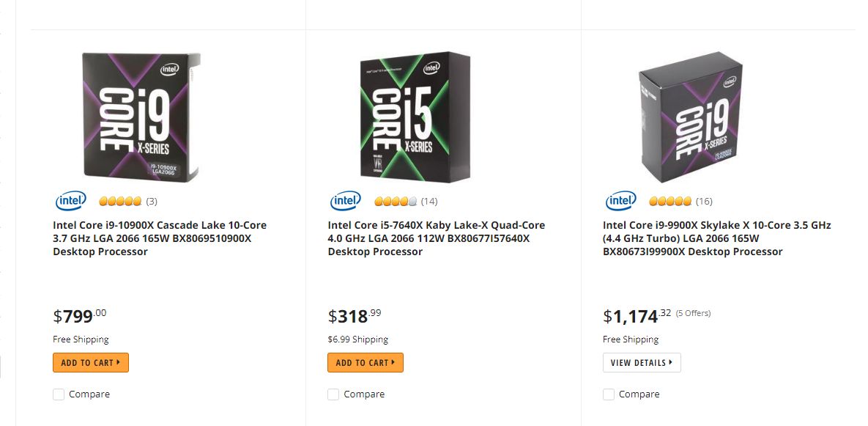
Task: Open the i9-9900X star rating reviews
Action: (x=670, y=201)
